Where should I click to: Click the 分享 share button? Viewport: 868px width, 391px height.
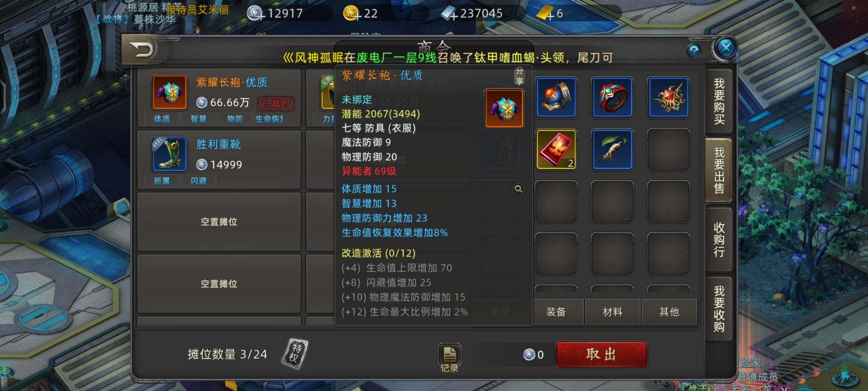pos(519,76)
